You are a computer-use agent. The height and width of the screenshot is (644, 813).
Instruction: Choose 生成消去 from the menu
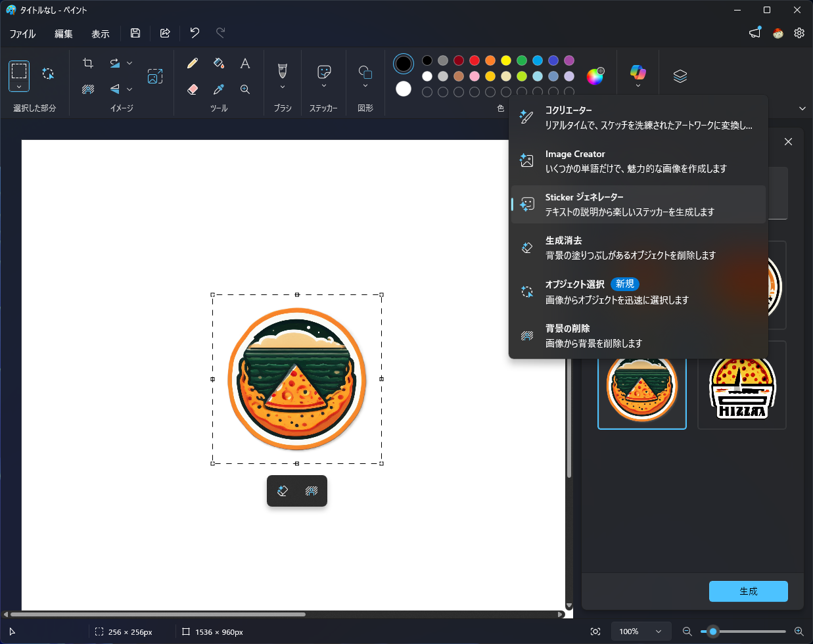pyautogui.click(x=639, y=248)
